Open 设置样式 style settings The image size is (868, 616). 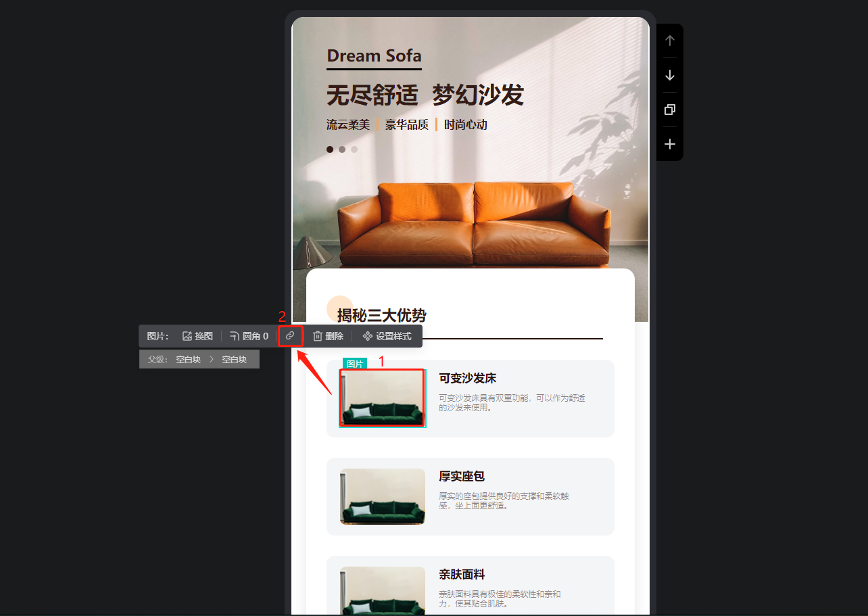click(x=387, y=336)
